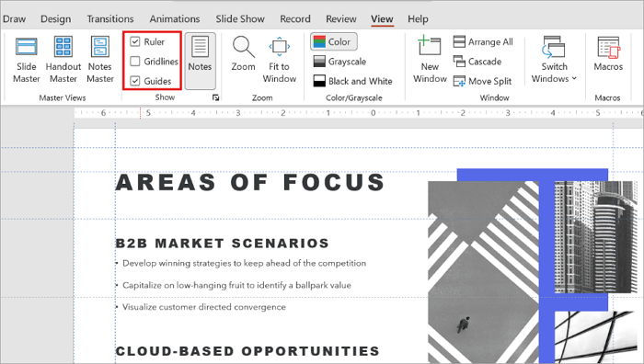Select the View tab
Viewport: 644px width, 364px height.
[382, 19]
